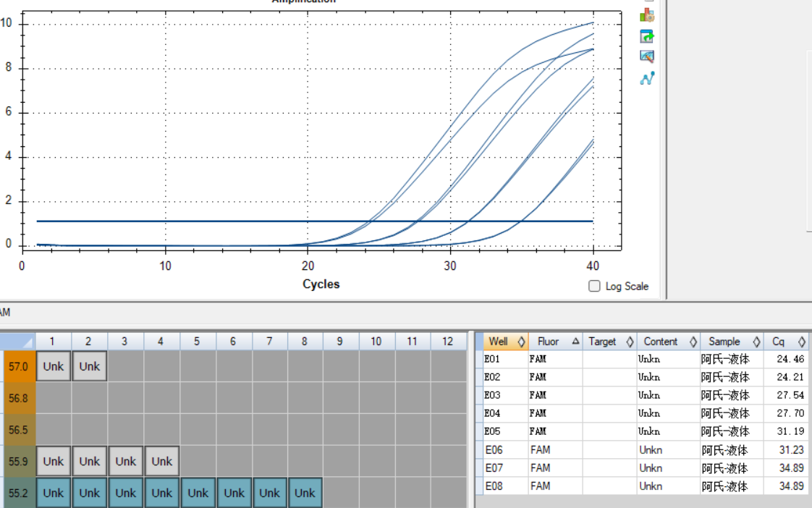Select the 56.5 plate row header

(x=20, y=430)
